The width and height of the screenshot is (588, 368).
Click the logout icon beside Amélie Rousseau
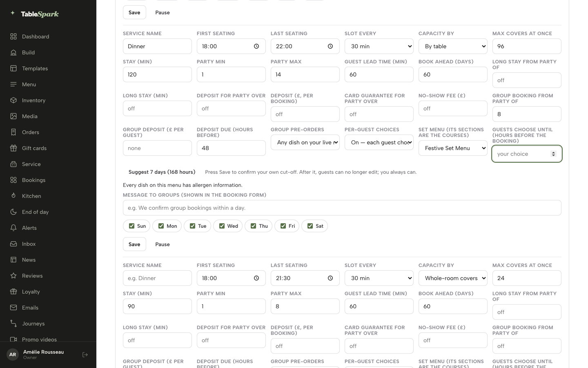[85, 355]
